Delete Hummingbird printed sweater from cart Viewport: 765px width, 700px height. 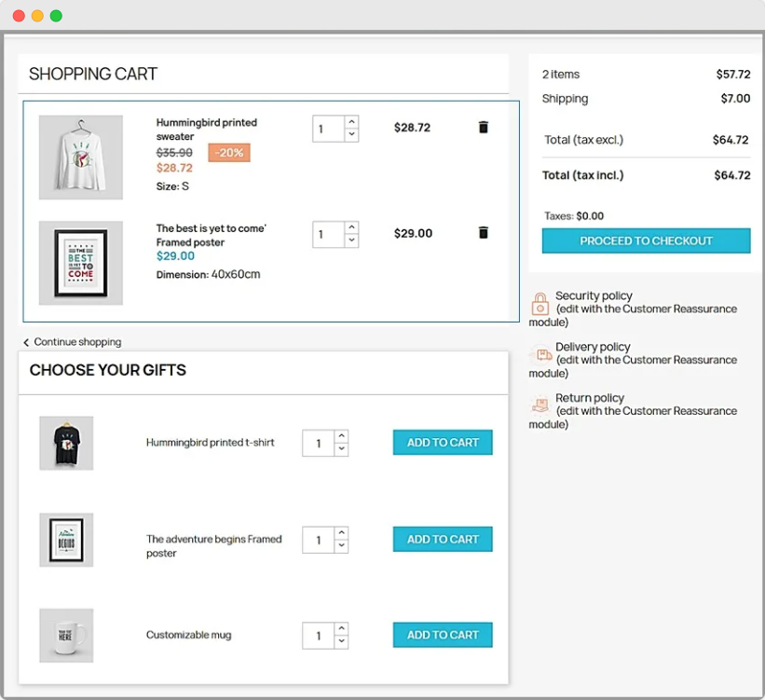pos(483,128)
